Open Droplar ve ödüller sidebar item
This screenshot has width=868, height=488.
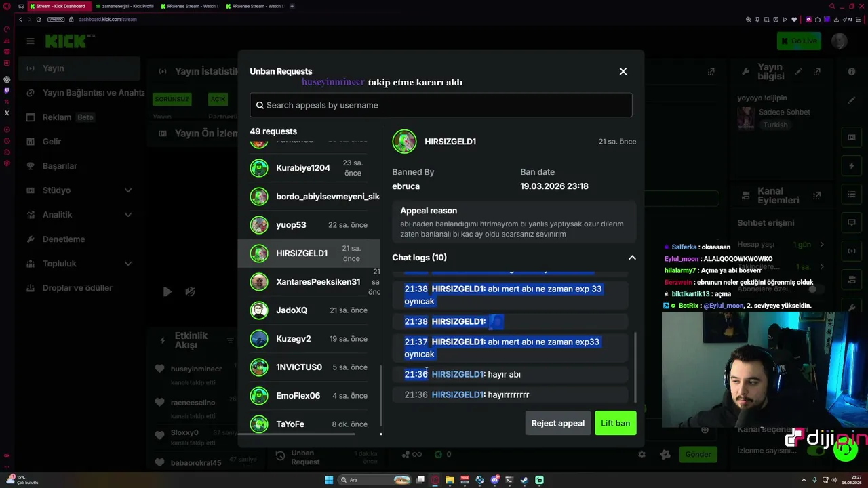coord(79,288)
